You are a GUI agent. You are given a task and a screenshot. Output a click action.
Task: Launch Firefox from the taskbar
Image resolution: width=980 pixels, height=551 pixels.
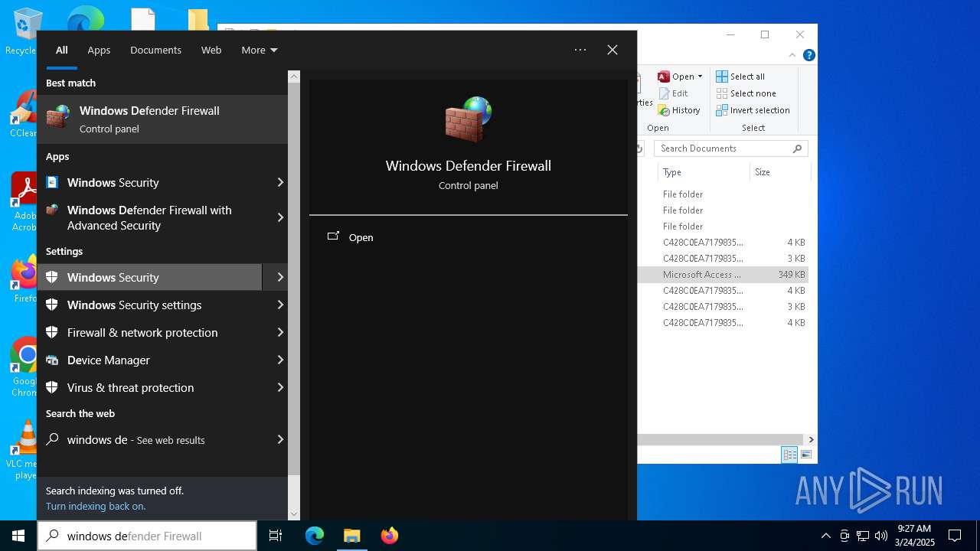click(389, 536)
